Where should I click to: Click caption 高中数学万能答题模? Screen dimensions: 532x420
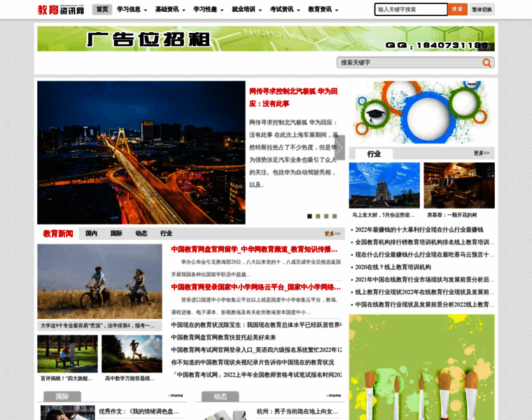point(130,378)
